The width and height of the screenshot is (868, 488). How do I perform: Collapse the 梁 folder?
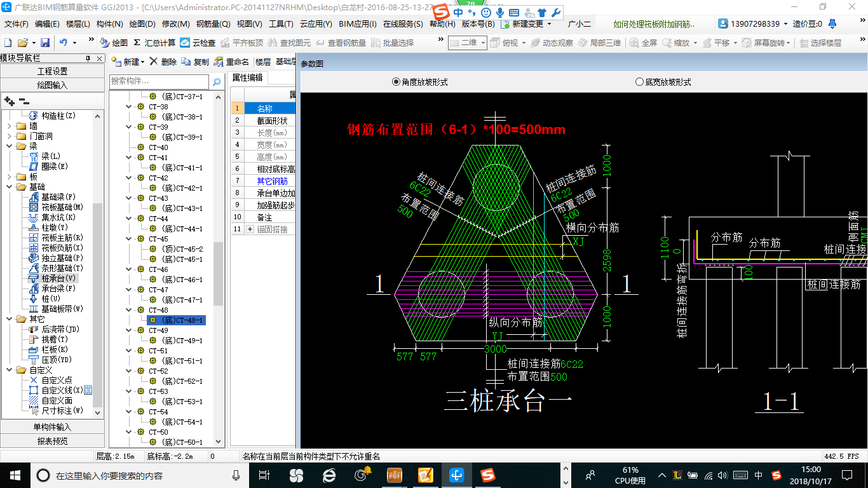pyautogui.click(x=9, y=146)
